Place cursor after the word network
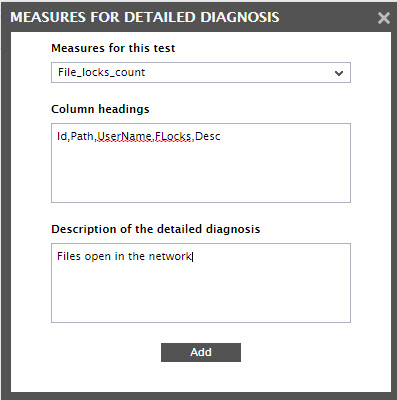The height and width of the screenshot is (400, 397). (x=192, y=256)
